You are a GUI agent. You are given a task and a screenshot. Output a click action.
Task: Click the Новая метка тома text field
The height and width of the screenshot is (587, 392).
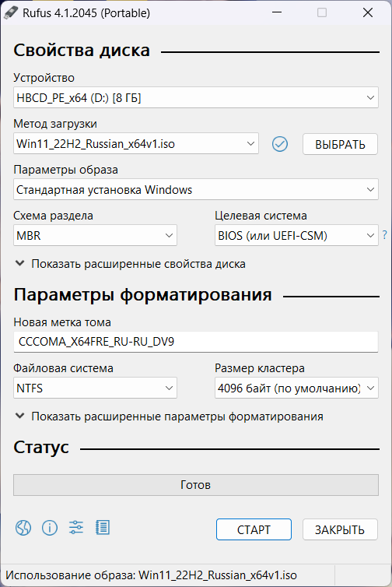196,342
